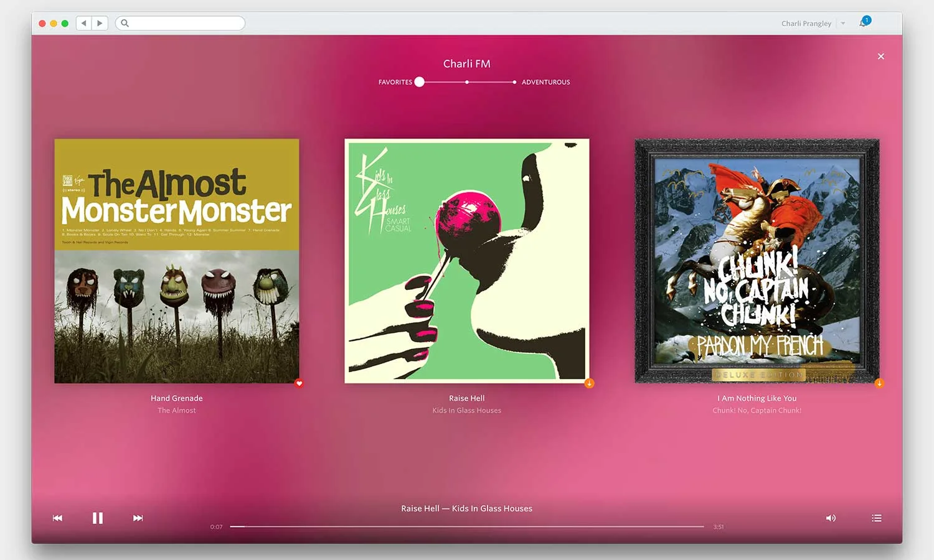Image resolution: width=934 pixels, height=560 pixels.
Task: Open The Almost Monster Monster album cover
Action: (x=177, y=261)
